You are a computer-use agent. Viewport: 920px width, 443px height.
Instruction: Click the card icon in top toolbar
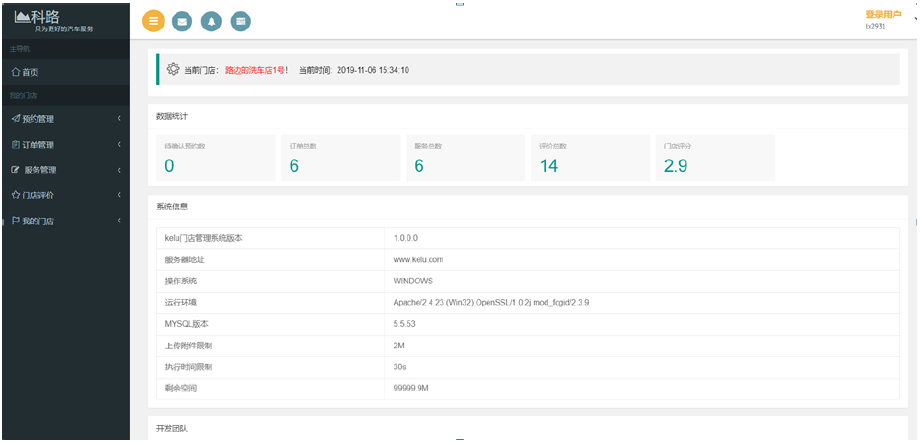[x=240, y=21]
